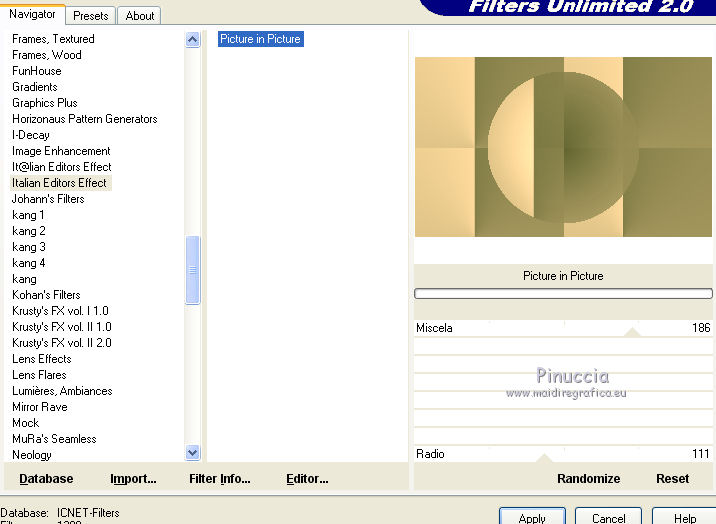The image size is (716, 524).
Task: Select Krusty's FX vol. II 1.0
Action: pyautogui.click(x=62, y=326)
